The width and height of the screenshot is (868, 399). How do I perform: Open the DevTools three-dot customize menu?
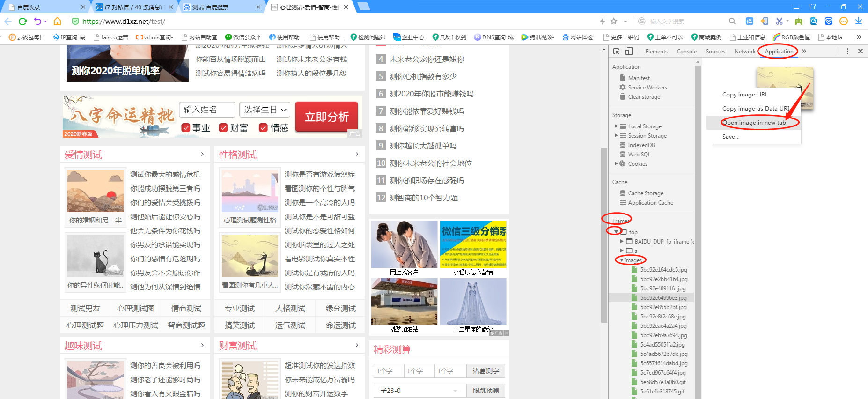coord(847,52)
